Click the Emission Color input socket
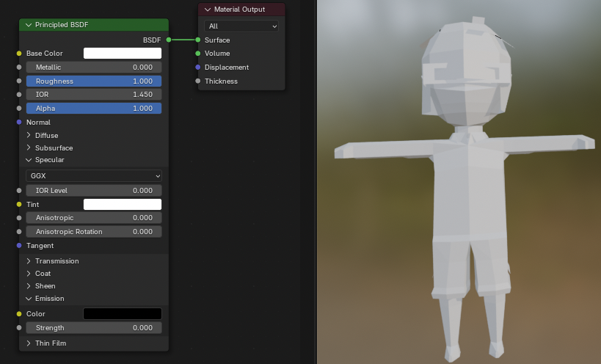Viewport: 601px width, 364px height. pyautogui.click(x=19, y=314)
